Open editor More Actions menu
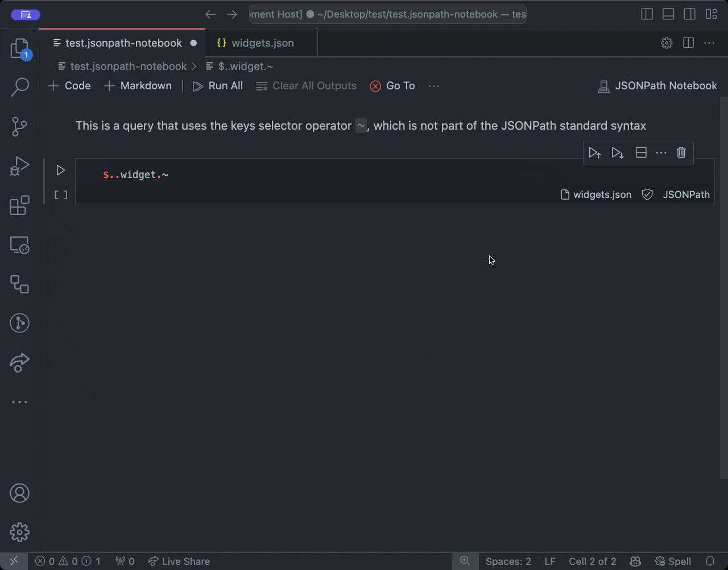This screenshot has width=728, height=570. click(x=709, y=43)
